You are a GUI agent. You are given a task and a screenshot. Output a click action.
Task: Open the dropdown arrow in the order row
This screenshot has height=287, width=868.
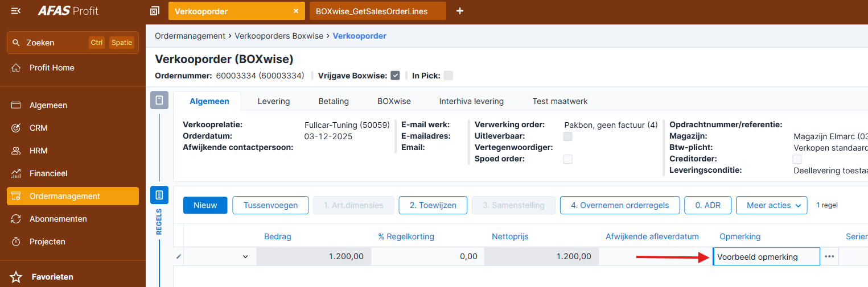tap(245, 257)
